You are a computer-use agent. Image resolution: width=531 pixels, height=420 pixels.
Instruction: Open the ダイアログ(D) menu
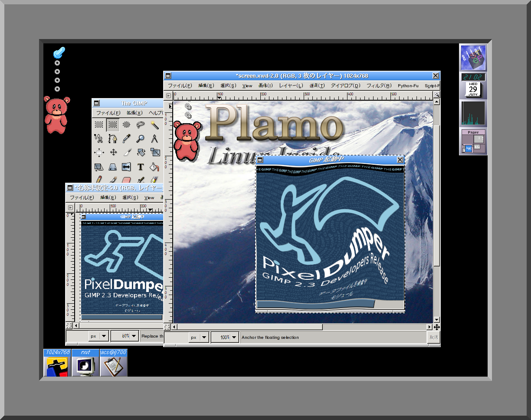[x=345, y=85]
